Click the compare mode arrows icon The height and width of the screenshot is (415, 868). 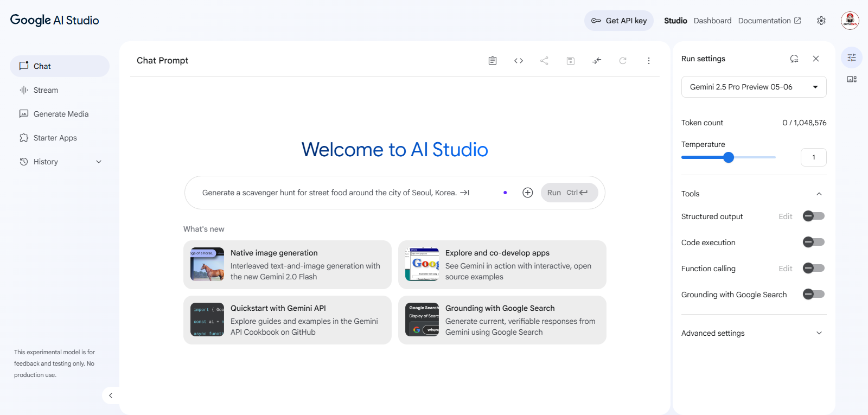coord(597,61)
